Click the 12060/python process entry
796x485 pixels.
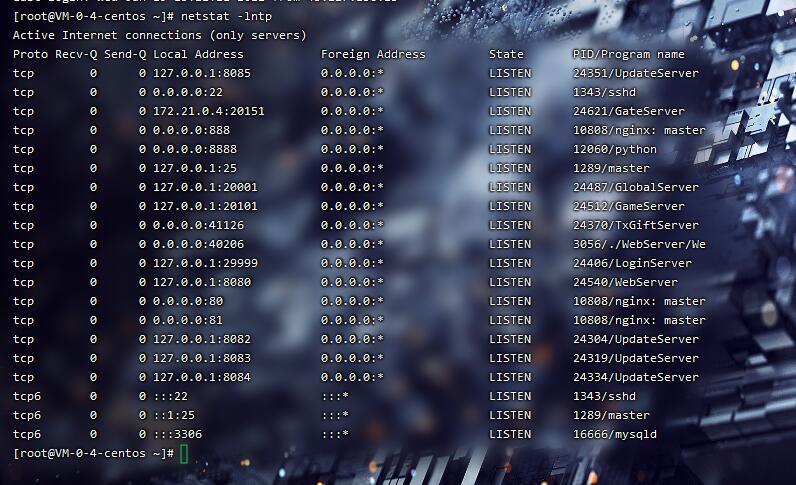[615, 149]
